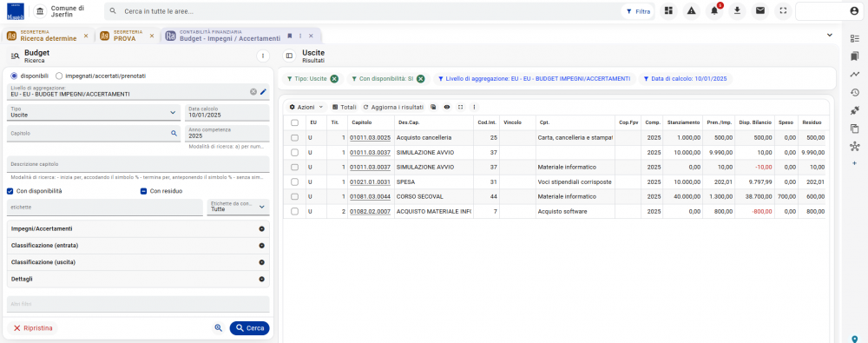Toggle the side panel icon beside Uscite
The image size is (868, 343).
coord(289,56)
